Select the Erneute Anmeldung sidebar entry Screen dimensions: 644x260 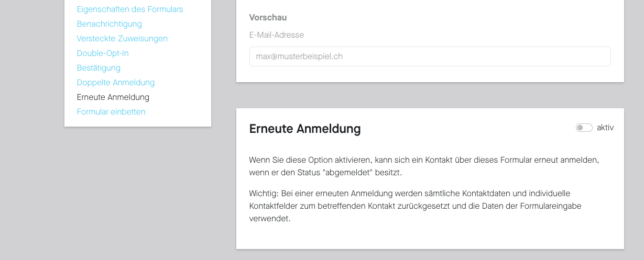pyautogui.click(x=113, y=97)
